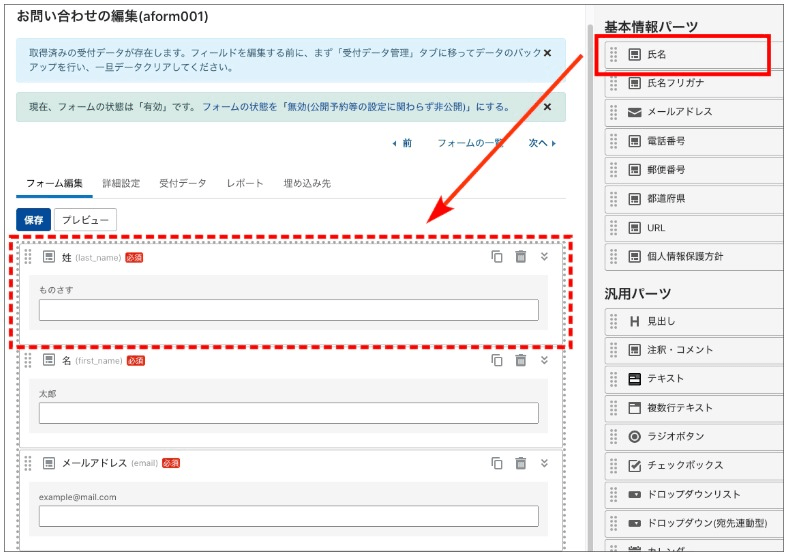
Task: Collapse the 名 (first_name) field panel
Action: (544, 360)
